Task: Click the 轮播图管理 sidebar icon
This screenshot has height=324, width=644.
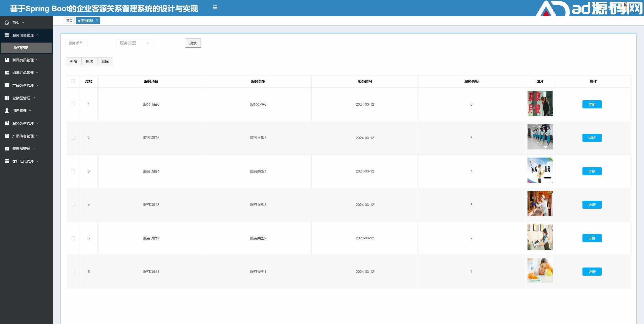Action: (x=7, y=98)
